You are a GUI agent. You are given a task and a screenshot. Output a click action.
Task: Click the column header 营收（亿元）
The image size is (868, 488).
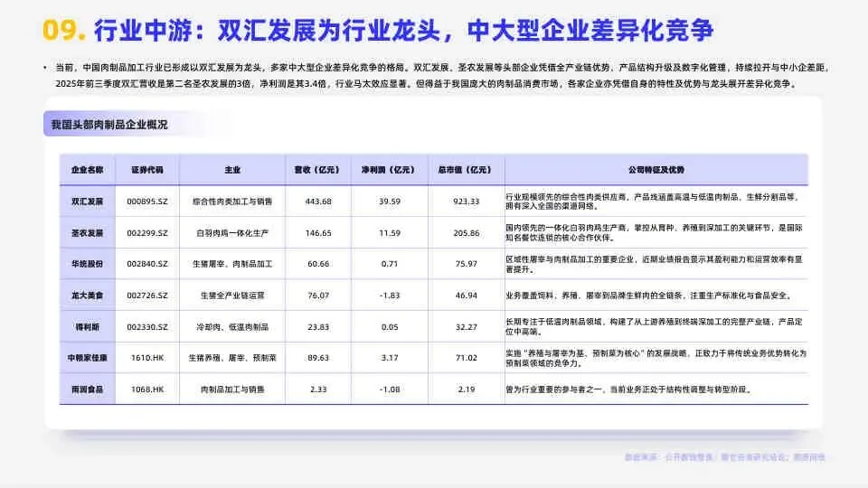click(x=318, y=170)
